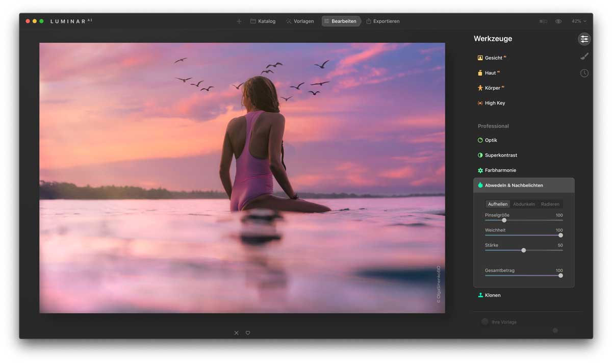The image size is (612, 364).
Task: Open the Exportieren tab
Action: pyautogui.click(x=383, y=21)
